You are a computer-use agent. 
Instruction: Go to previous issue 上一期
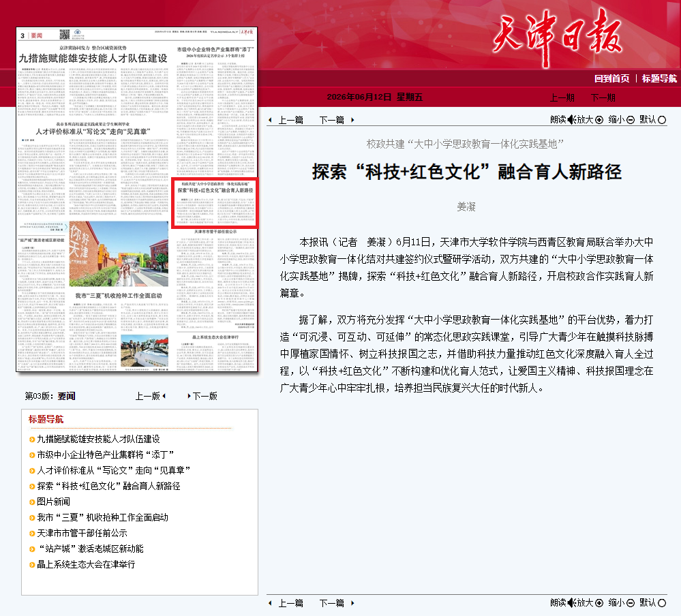pyautogui.click(x=562, y=97)
